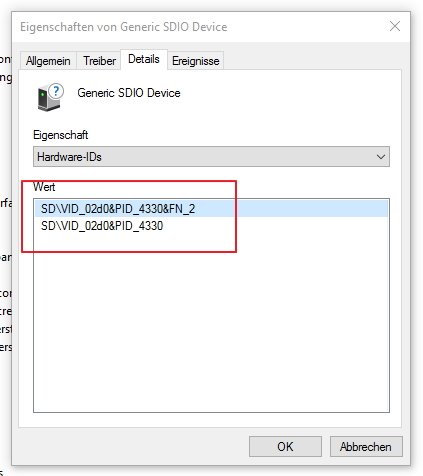The height and width of the screenshot is (476, 423).
Task: Click the Wert label above the list
Action: pos(44,187)
